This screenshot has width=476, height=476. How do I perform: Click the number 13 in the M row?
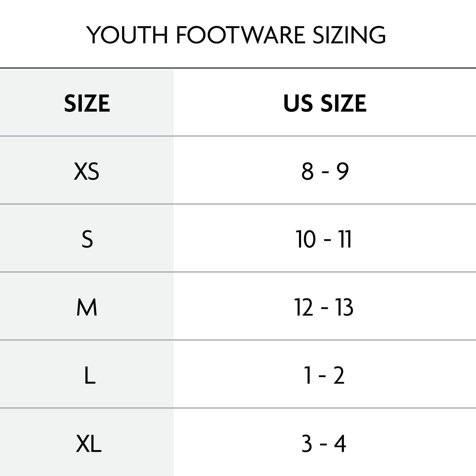[x=345, y=307]
